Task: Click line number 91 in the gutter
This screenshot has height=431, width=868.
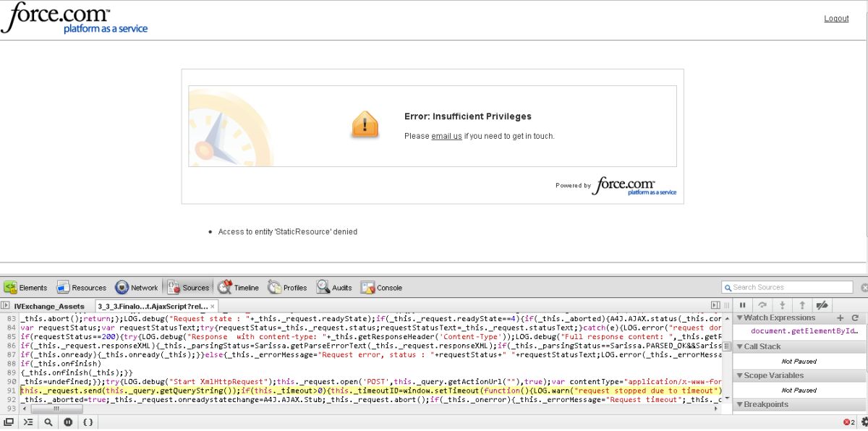Action: tap(10, 391)
